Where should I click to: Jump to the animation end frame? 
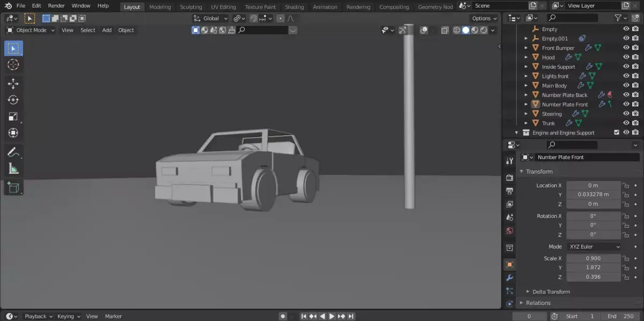pos(351,316)
